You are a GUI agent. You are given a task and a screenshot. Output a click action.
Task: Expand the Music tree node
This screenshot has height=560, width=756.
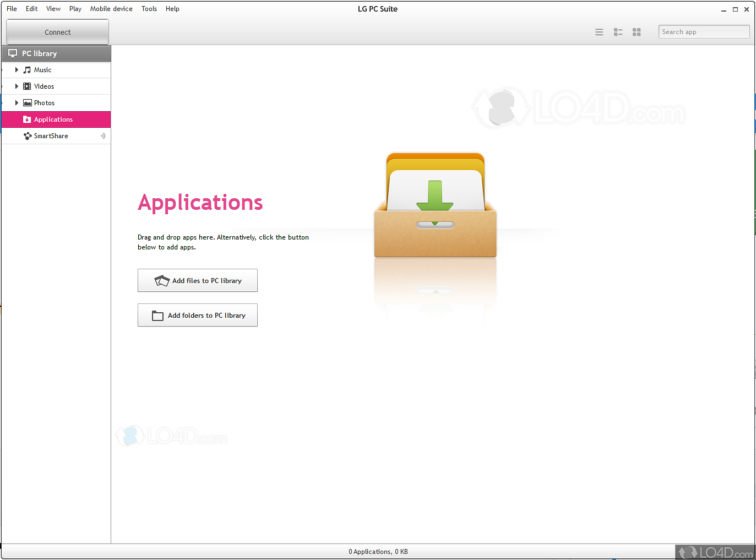tap(17, 70)
